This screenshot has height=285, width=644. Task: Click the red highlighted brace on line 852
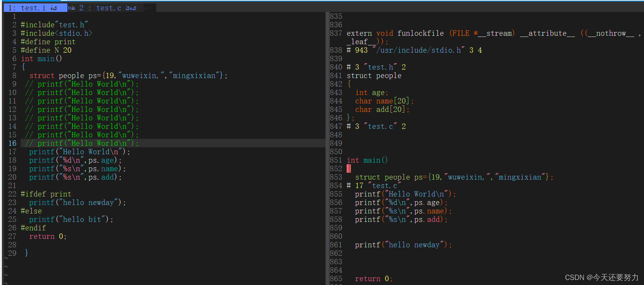point(349,169)
